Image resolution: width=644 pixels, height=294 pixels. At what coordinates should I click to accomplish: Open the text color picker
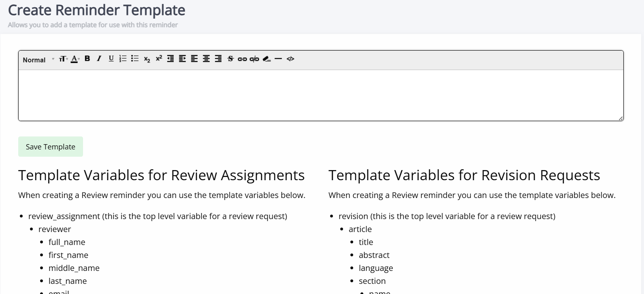pos(75,59)
